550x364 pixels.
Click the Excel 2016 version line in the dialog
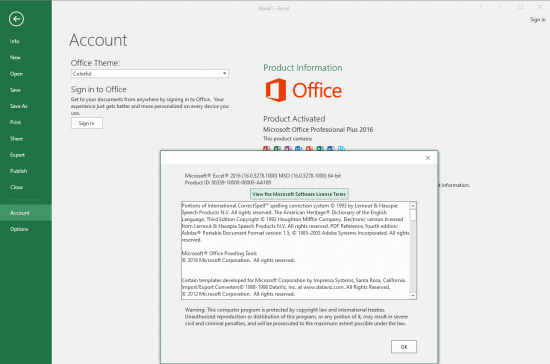pos(263,176)
